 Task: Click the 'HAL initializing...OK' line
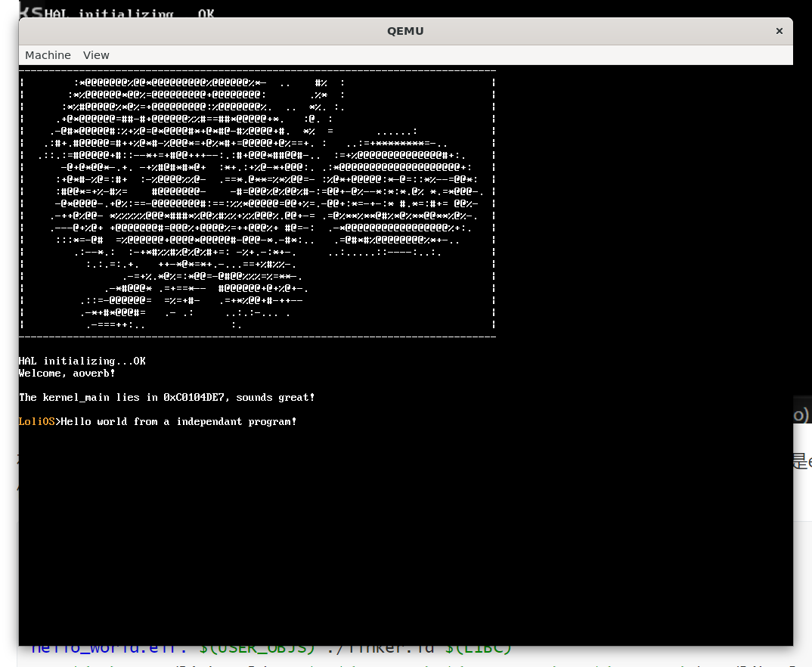[x=81, y=361]
